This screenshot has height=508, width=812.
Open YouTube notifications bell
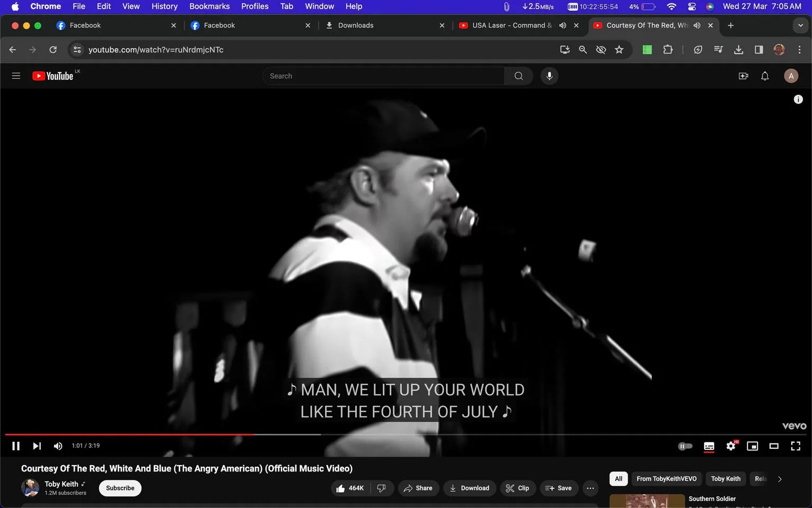point(765,76)
